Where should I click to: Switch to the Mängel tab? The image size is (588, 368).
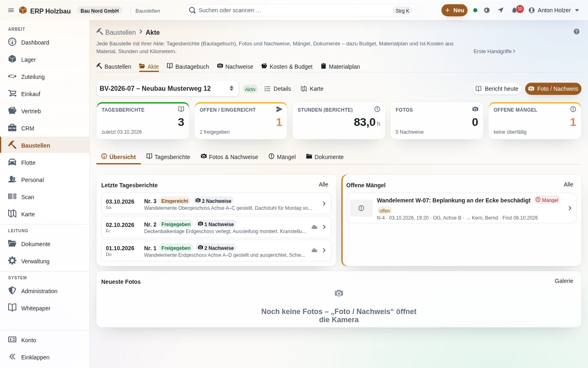click(282, 157)
